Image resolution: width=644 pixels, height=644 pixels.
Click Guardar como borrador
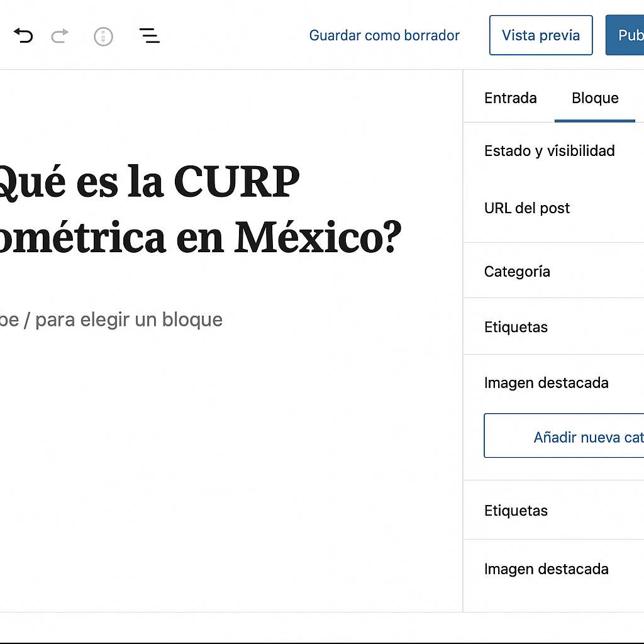pos(384,35)
